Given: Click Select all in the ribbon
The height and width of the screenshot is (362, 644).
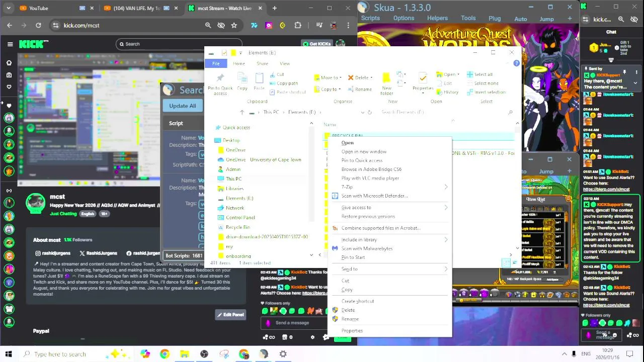Looking at the screenshot, I should tap(479, 74).
